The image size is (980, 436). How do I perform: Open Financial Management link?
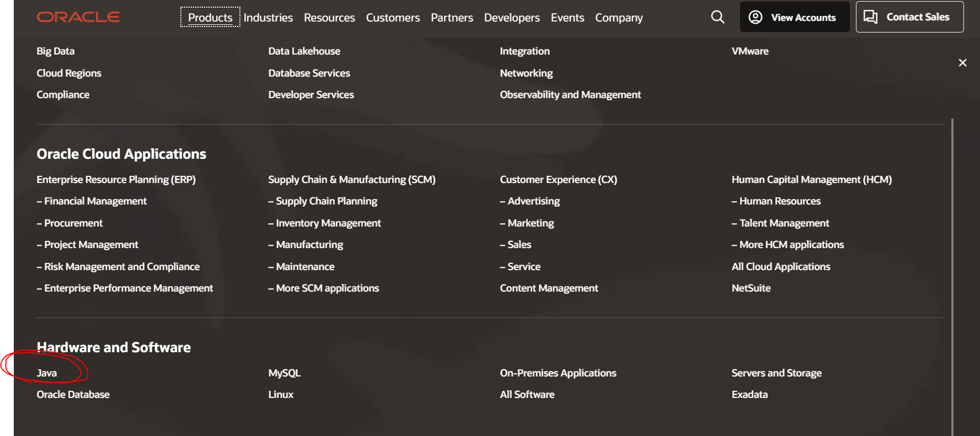point(92,201)
